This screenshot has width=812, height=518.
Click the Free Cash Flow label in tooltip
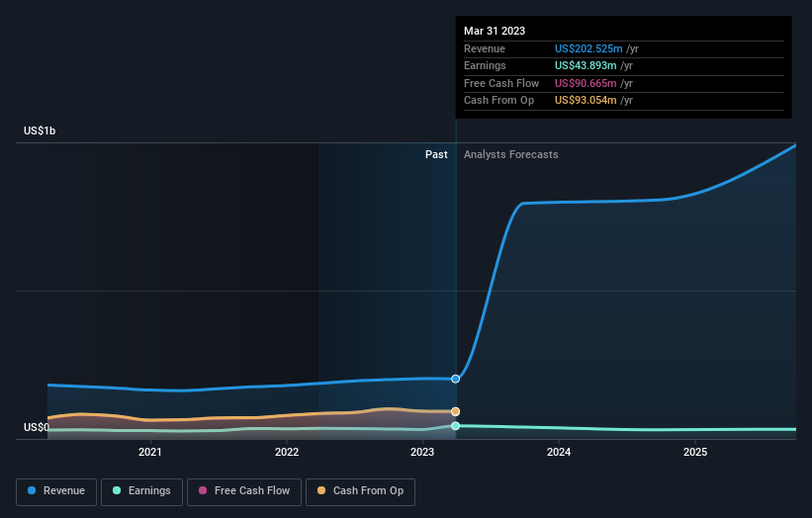point(501,83)
